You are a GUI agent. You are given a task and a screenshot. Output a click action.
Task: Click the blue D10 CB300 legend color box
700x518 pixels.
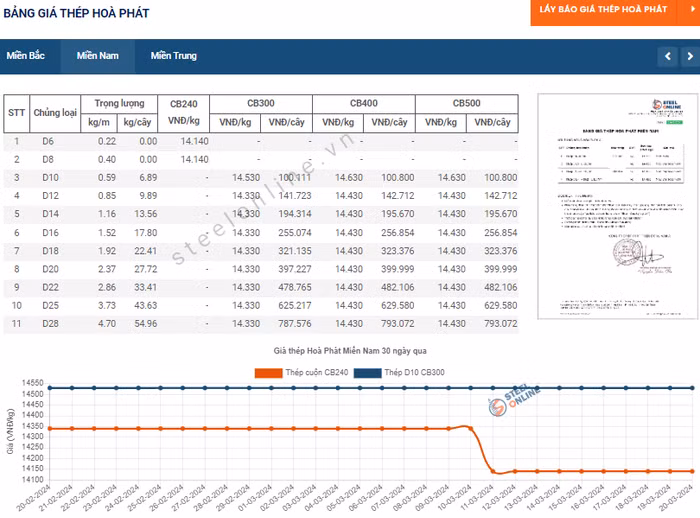coord(367,373)
